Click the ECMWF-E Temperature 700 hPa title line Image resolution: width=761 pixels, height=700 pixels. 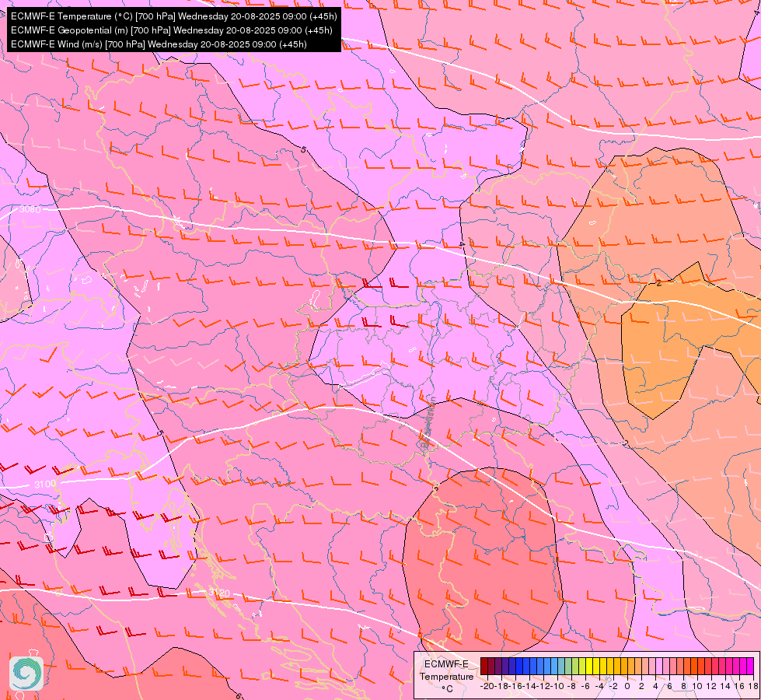coord(174,16)
